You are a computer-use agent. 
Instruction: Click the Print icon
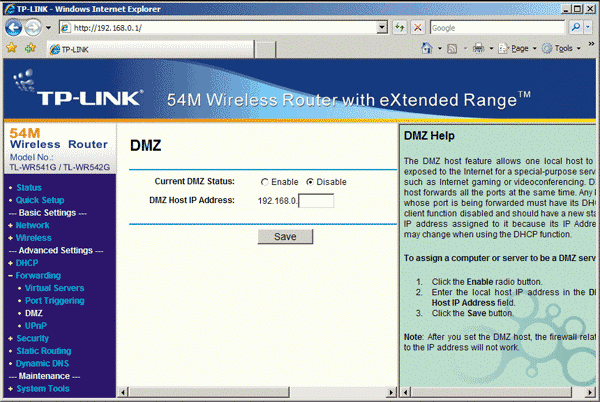pyautogui.click(x=478, y=48)
